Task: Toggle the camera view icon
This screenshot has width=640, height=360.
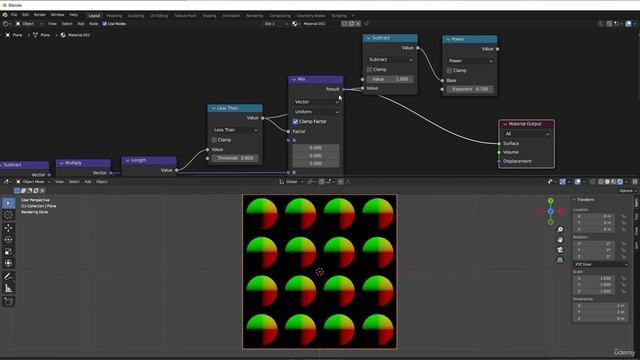Action: (x=560, y=250)
